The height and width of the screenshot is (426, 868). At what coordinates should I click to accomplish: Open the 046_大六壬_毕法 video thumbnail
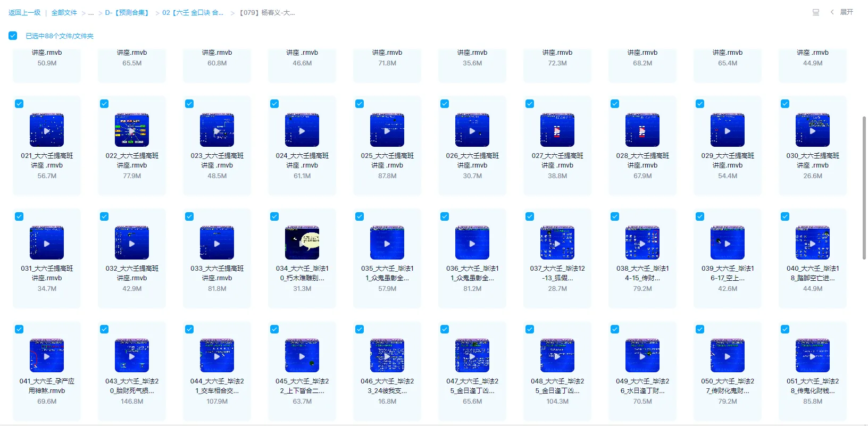pyautogui.click(x=387, y=356)
